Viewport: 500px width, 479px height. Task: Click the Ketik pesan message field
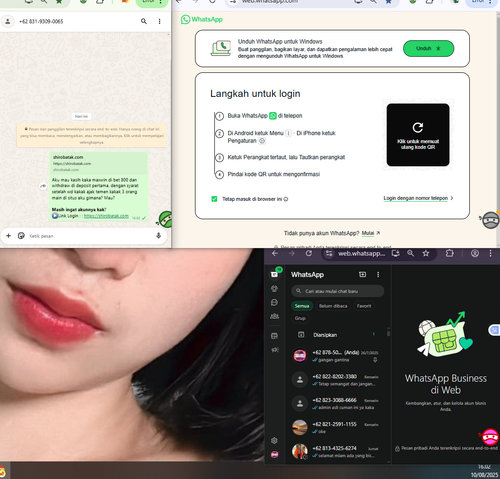click(x=90, y=236)
